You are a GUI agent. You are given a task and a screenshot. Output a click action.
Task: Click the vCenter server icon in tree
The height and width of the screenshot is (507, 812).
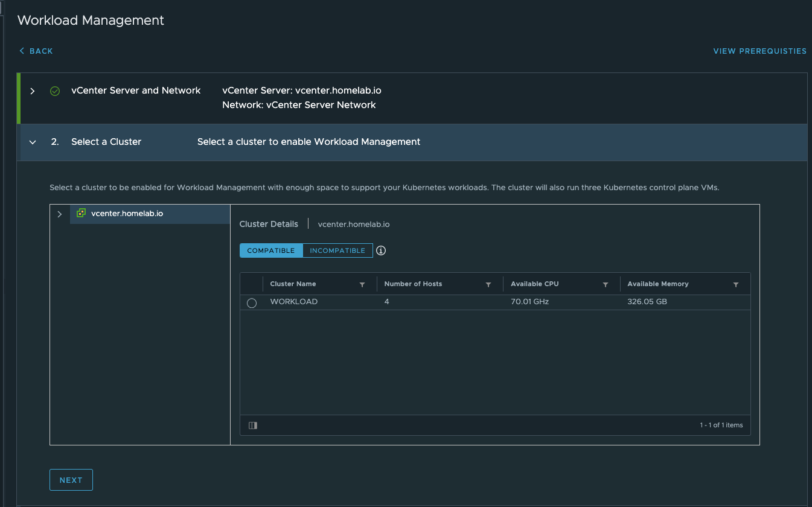[x=82, y=213]
